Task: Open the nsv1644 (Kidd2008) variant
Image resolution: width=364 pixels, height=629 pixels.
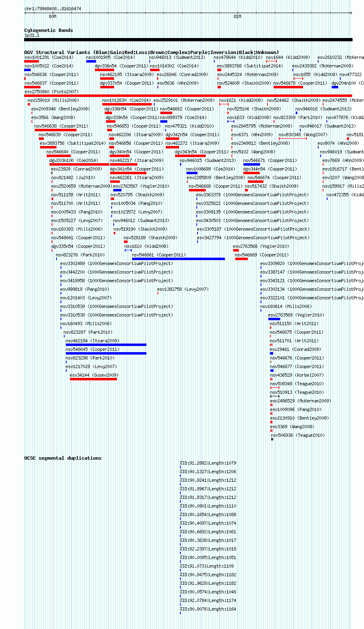Action: click(x=288, y=57)
